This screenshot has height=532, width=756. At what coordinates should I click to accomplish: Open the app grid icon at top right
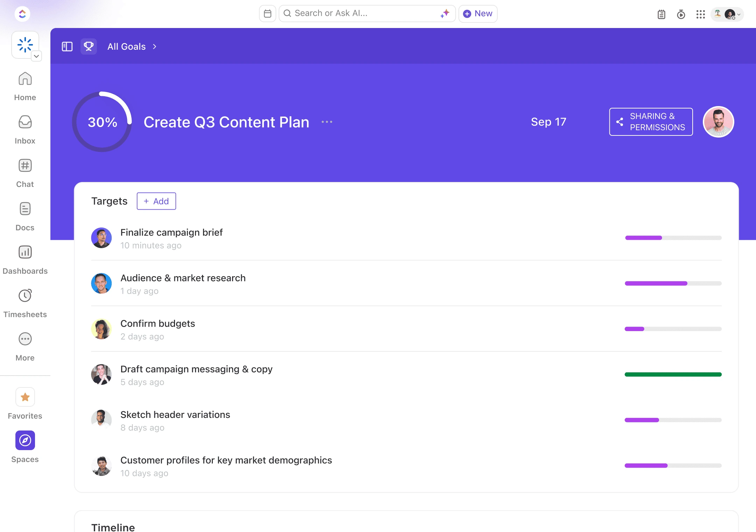[701, 14]
